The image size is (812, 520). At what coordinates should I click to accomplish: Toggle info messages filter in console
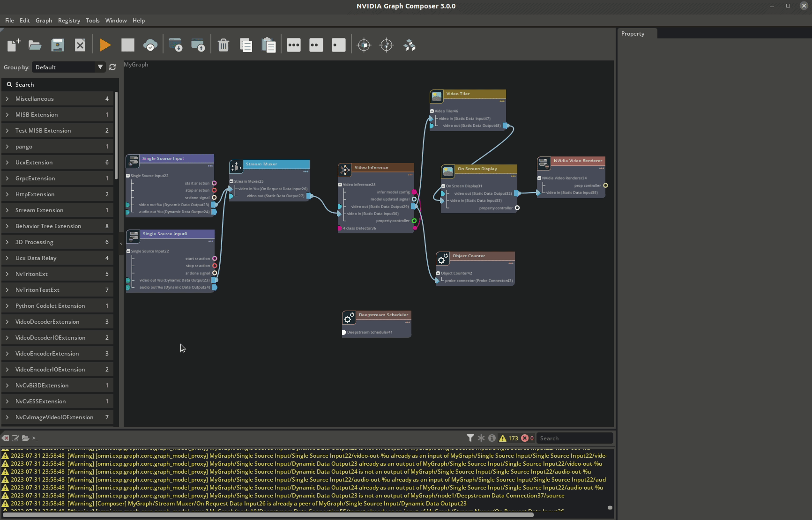[492, 438]
